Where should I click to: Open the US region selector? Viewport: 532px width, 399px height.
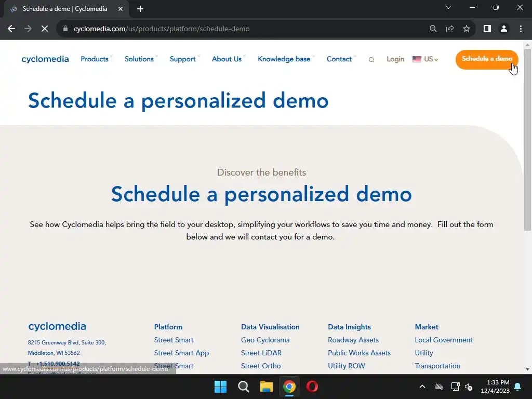425,59
